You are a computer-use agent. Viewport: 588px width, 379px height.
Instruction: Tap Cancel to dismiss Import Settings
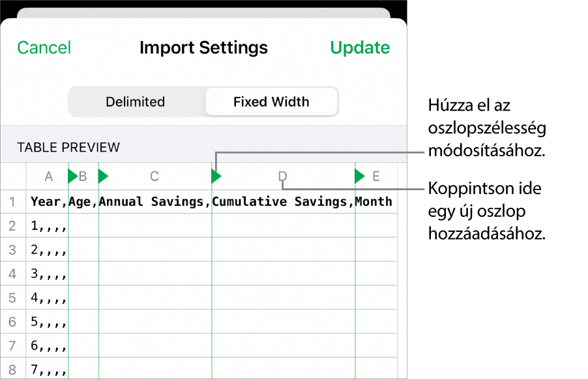pyautogui.click(x=44, y=48)
